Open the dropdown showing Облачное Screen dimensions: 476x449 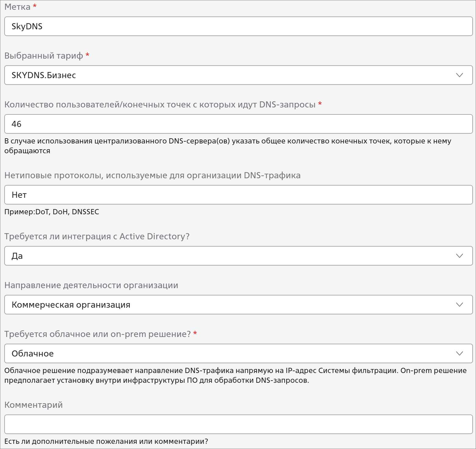(238, 353)
